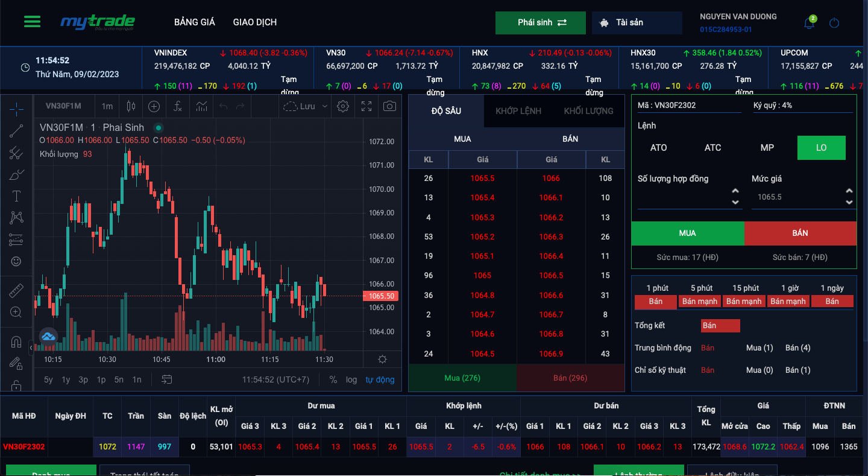868x476 pixels.
Task: Open the hamburger main menu
Action: pyautogui.click(x=32, y=22)
